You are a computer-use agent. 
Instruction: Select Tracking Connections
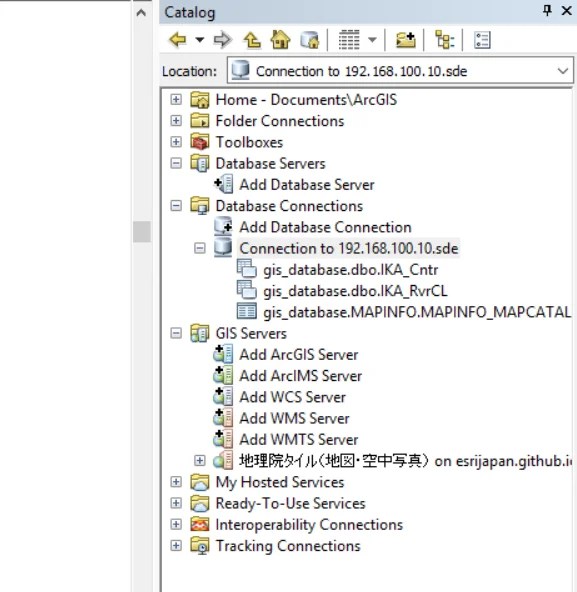click(288, 546)
